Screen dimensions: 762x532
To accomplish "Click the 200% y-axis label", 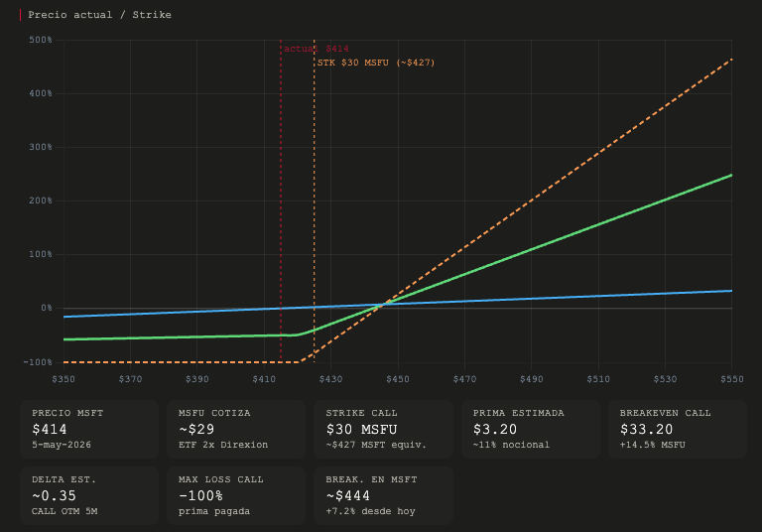I will tap(41, 200).
